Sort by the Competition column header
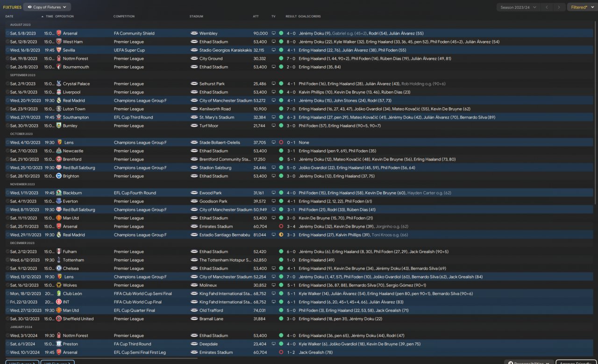The image size is (598, 364). (x=124, y=16)
